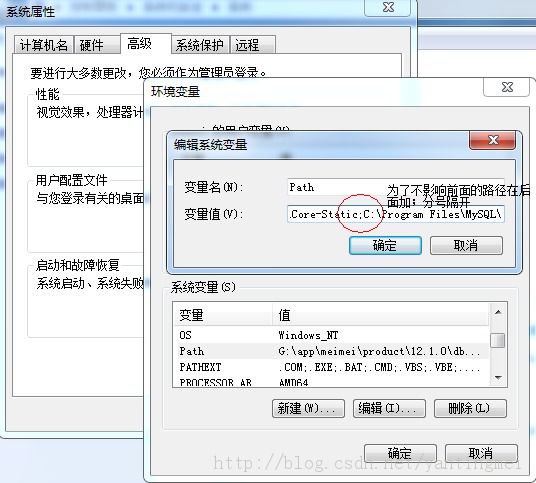Click the 变量名 Path input field
This screenshot has width=536, height=483.
coord(396,187)
